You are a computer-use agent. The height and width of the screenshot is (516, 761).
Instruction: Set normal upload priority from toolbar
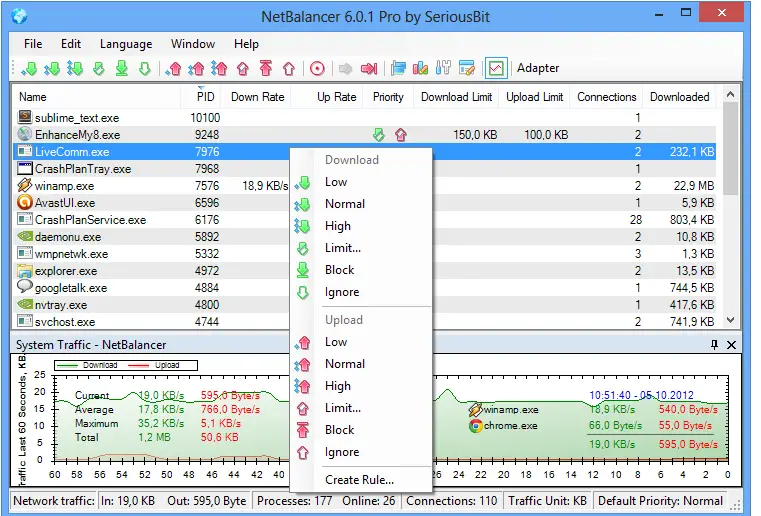(x=196, y=68)
